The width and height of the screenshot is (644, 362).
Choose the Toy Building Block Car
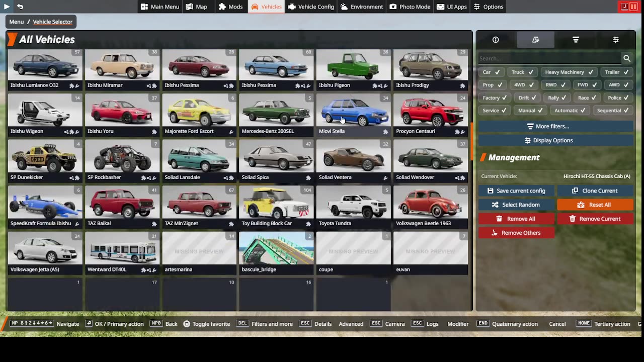(276, 207)
